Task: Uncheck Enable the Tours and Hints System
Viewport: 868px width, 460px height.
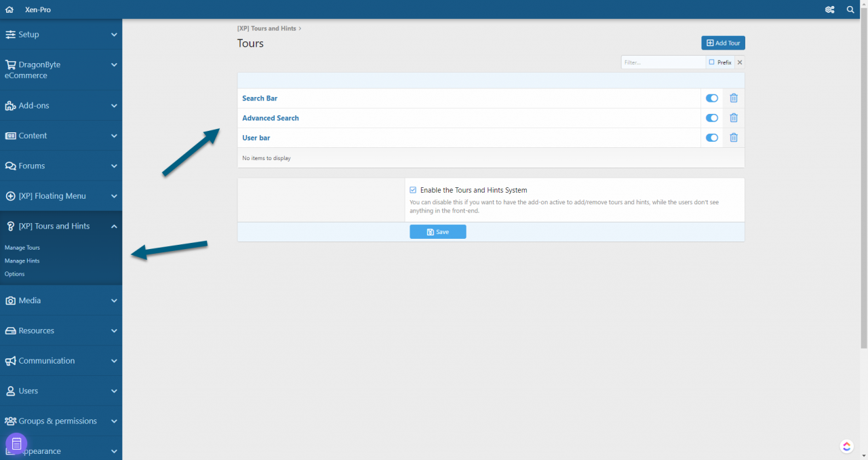Action: click(x=413, y=191)
